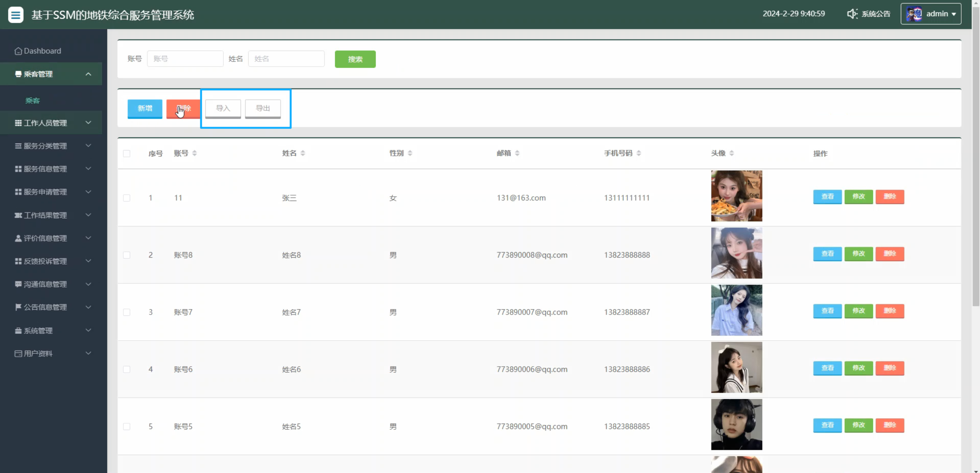The image size is (980, 473).
Task: Click the system announcement speaker icon
Action: (852, 14)
